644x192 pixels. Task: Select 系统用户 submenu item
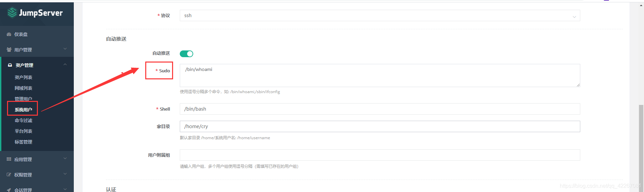[23, 110]
